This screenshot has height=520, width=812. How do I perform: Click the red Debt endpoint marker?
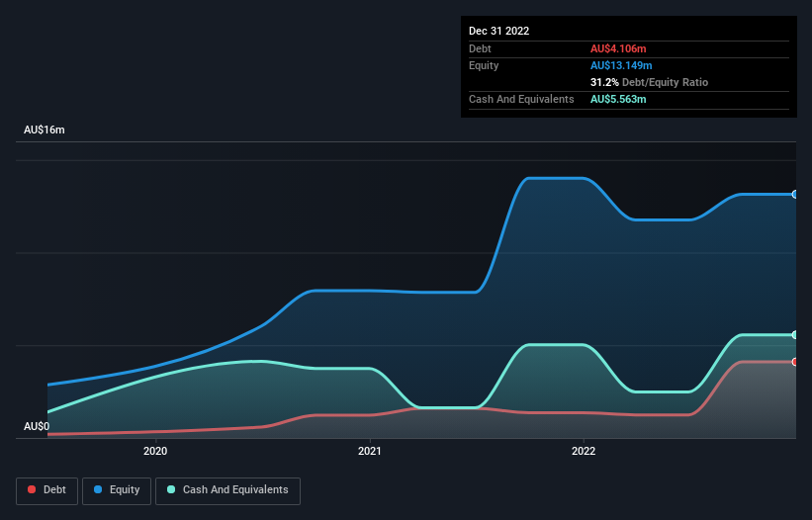(795, 362)
